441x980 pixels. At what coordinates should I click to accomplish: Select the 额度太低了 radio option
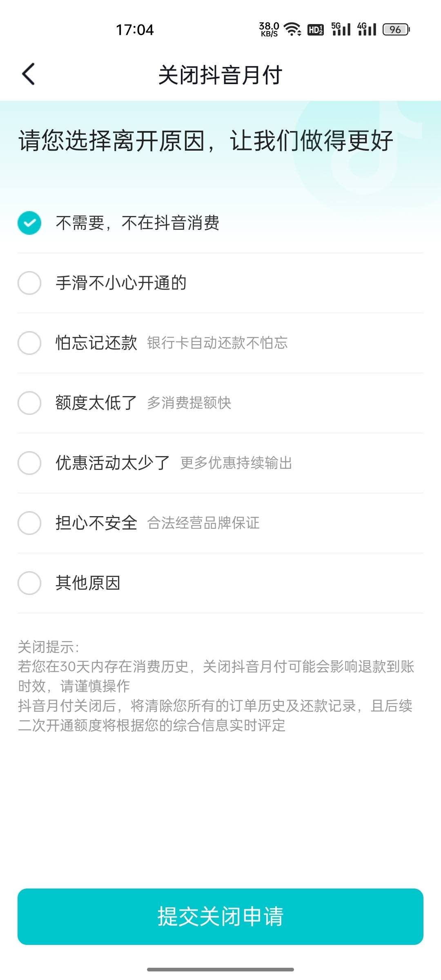(29, 403)
